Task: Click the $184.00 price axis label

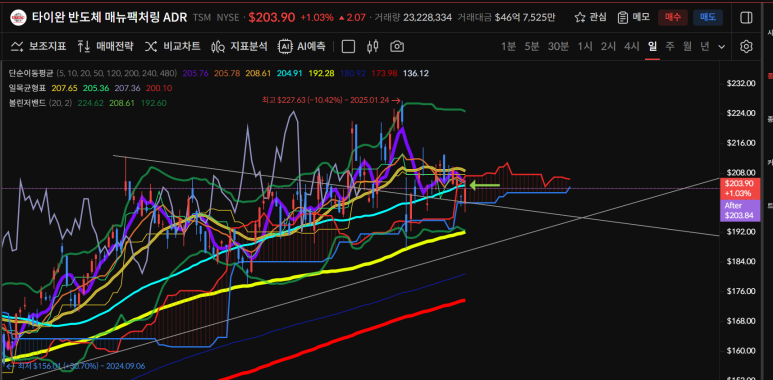Action: pos(741,262)
